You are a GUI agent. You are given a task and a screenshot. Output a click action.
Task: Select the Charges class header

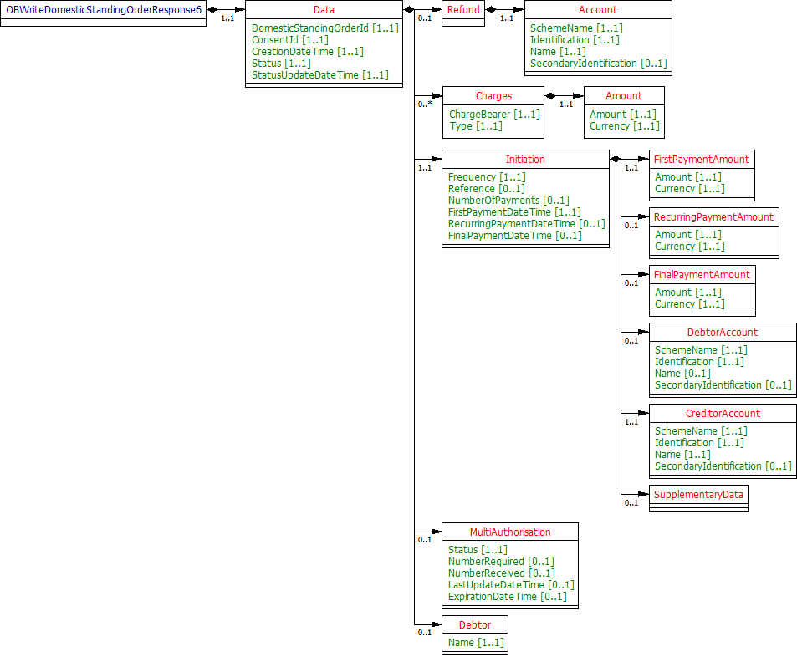pos(493,96)
